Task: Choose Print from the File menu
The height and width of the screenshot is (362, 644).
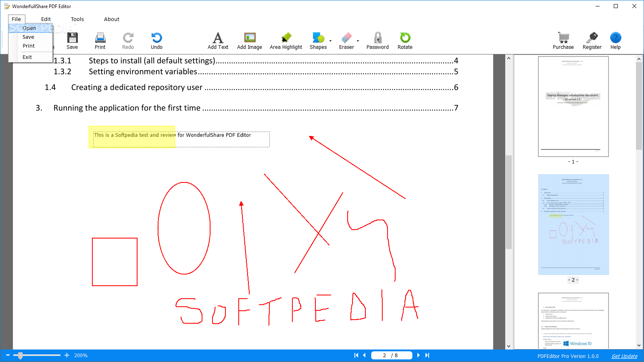Action: (31, 46)
